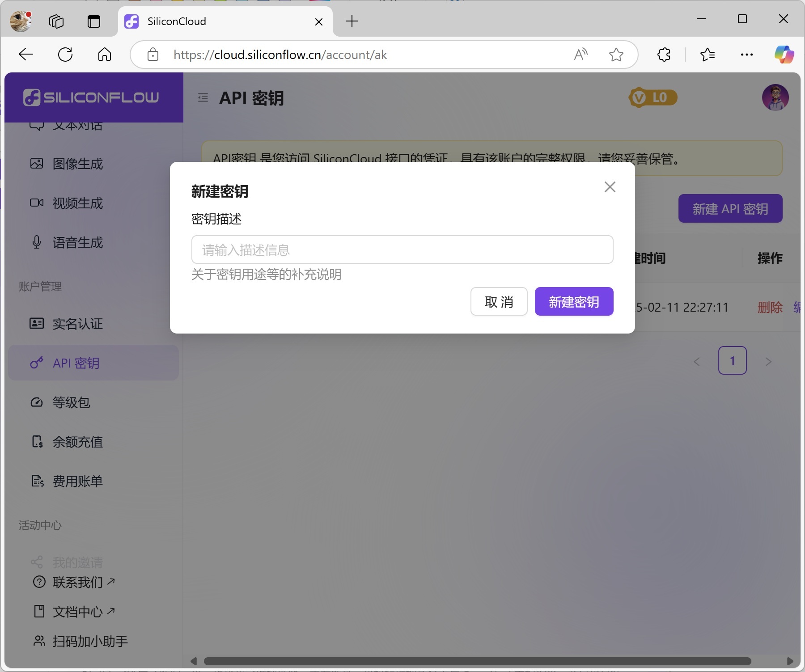Open the tab actions menu icon
805x672 pixels.
(94, 21)
